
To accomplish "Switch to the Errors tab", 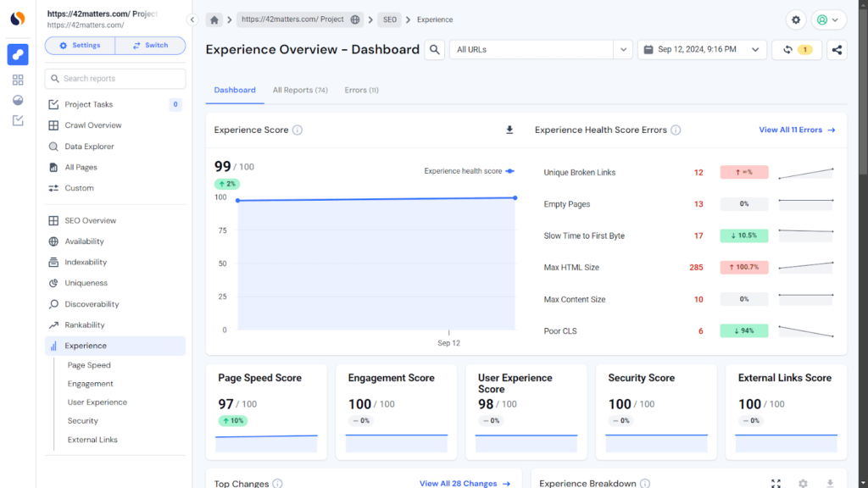I will [x=361, y=90].
